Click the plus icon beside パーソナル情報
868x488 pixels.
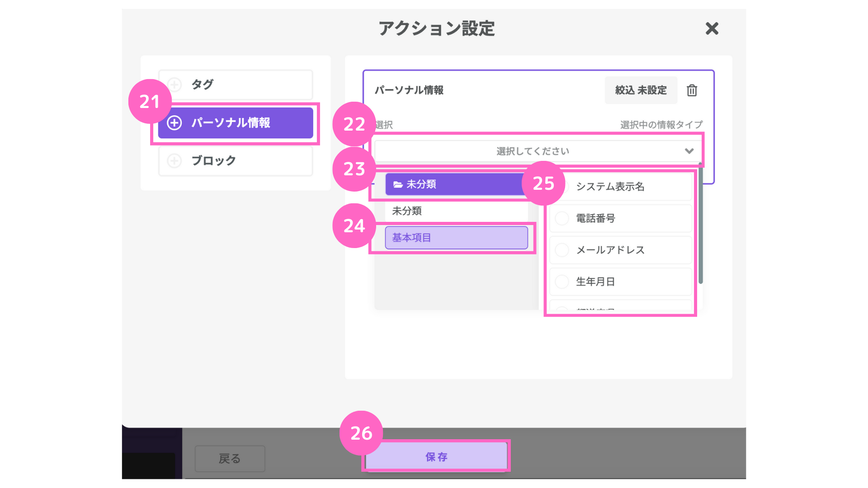[x=175, y=122]
